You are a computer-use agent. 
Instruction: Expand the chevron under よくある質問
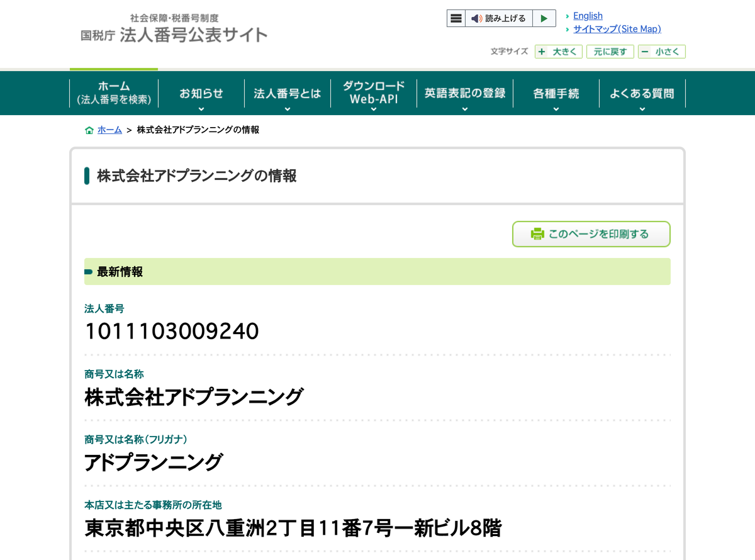tap(642, 109)
